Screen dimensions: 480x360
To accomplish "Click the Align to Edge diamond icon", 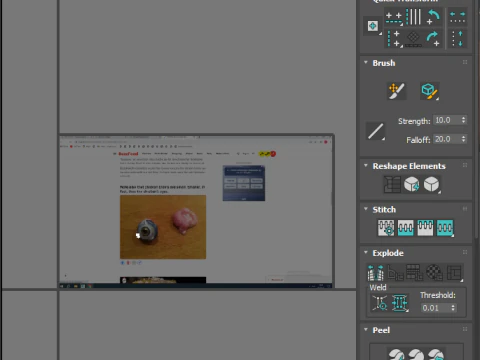I will [413, 38].
